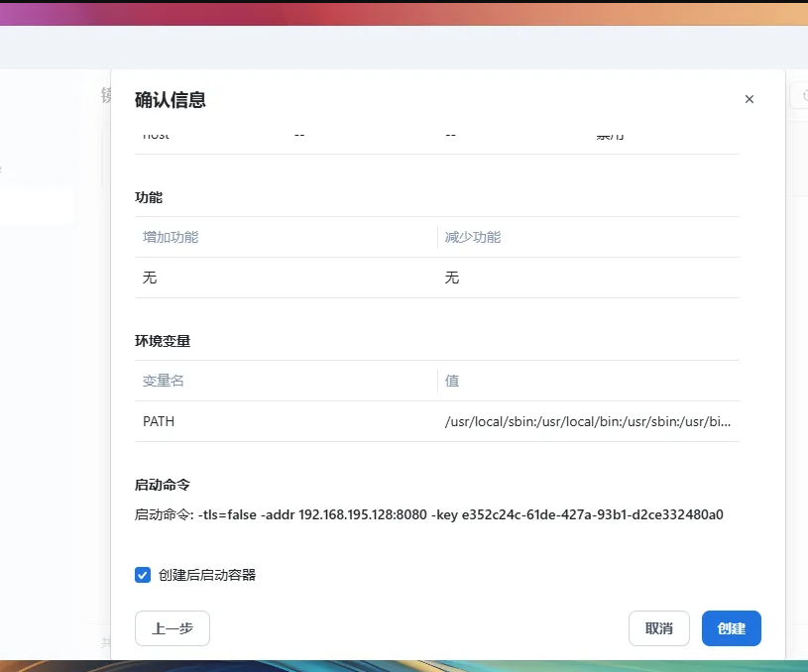Click the 环境变量 section heading

click(163, 341)
